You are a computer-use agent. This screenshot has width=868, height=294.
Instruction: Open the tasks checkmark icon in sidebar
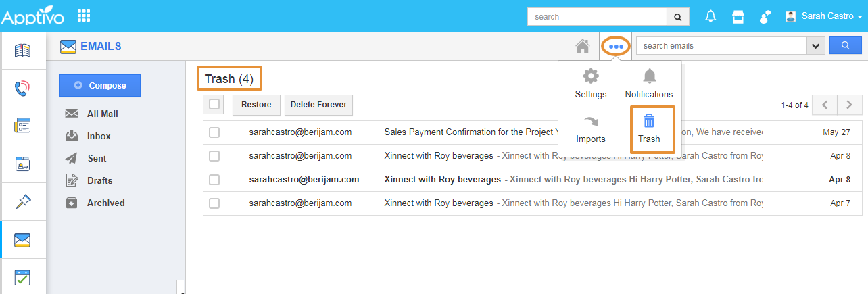[23, 277]
